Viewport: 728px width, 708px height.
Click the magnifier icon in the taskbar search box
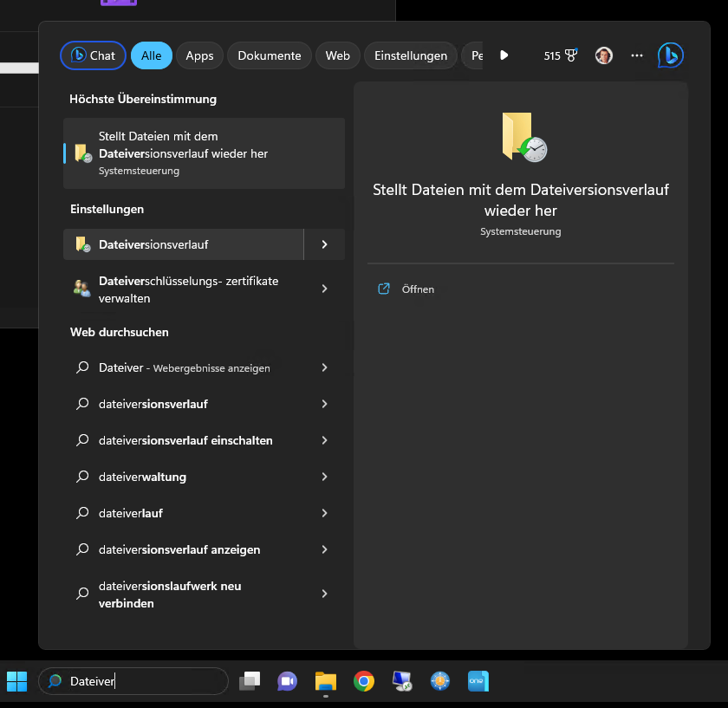pos(55,681)
